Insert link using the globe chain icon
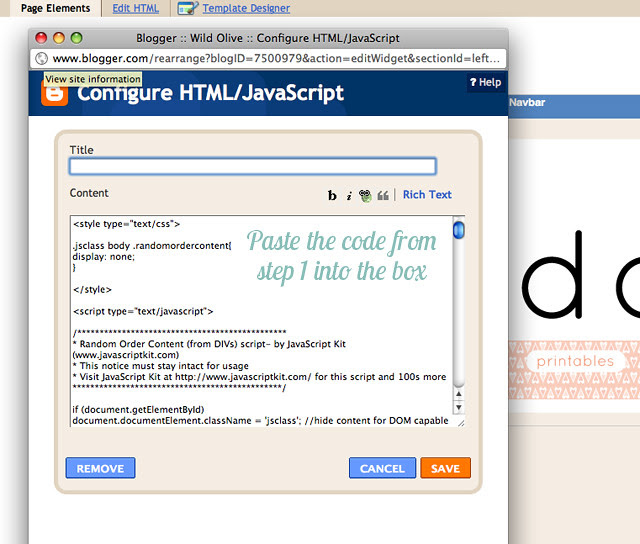Image resolution: width=640 pixels, height=544 pixels. (365, 196)
